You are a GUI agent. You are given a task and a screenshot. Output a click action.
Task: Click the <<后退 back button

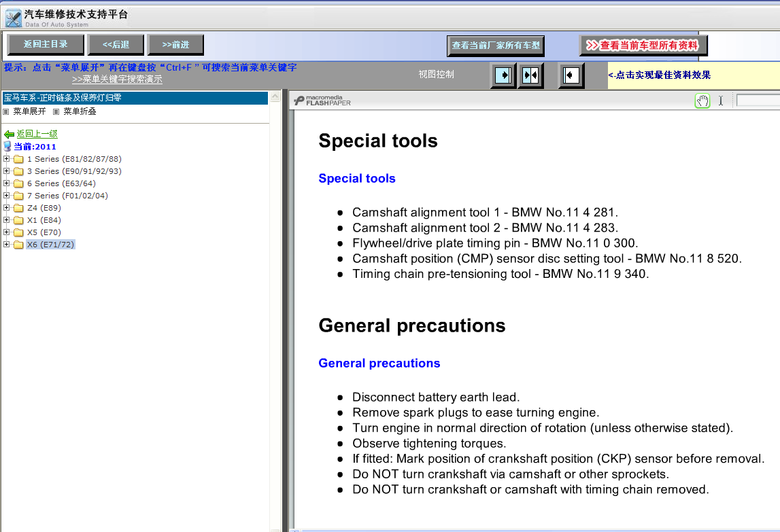point(116,45)
